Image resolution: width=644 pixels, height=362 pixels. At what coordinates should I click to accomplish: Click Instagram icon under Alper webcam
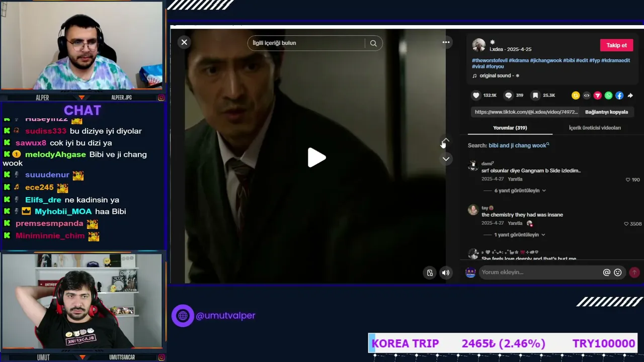point(162,98)
